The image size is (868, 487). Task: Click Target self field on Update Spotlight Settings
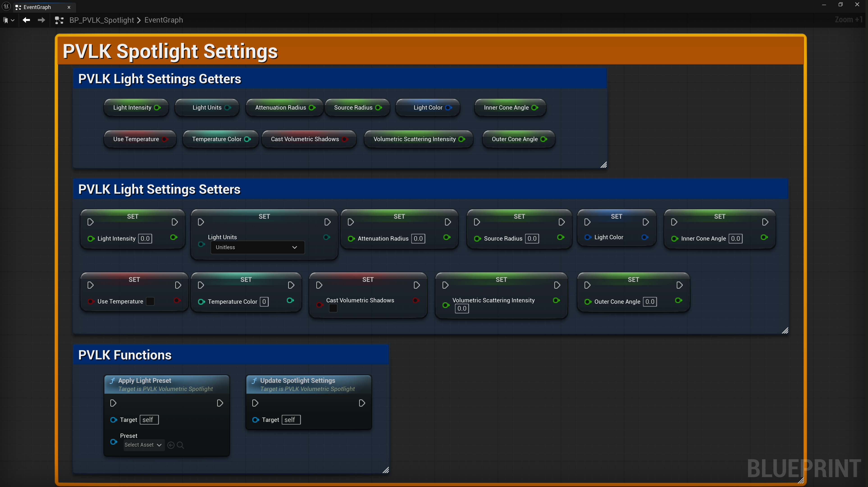click(x=291, y=420)
